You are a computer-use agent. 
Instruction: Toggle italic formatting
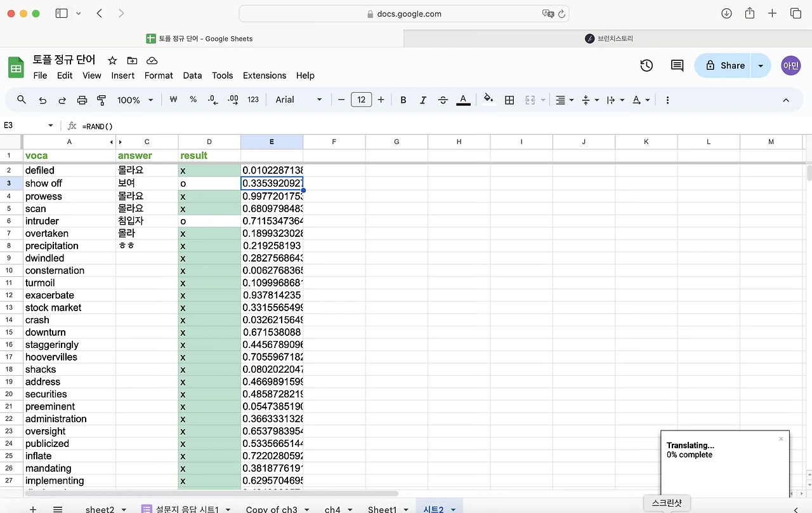tap(423, 100)
